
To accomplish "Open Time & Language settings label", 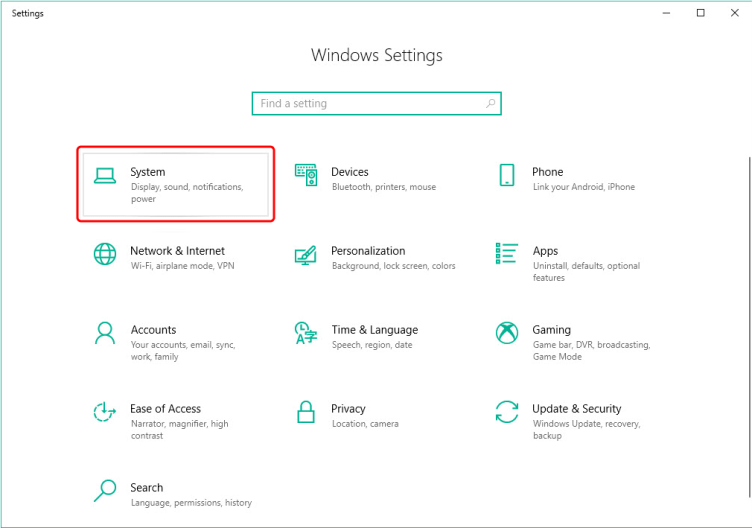I will click(x=375, y=330).
